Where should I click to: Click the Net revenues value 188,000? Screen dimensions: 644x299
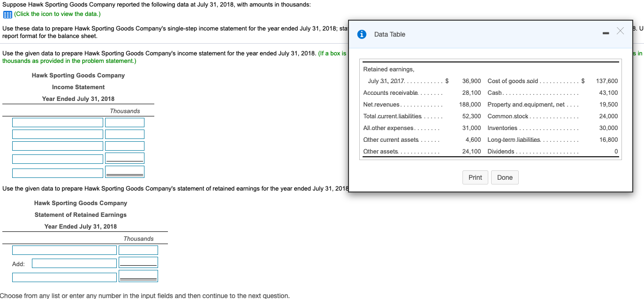pyautogui.click(x=470, y=104)
